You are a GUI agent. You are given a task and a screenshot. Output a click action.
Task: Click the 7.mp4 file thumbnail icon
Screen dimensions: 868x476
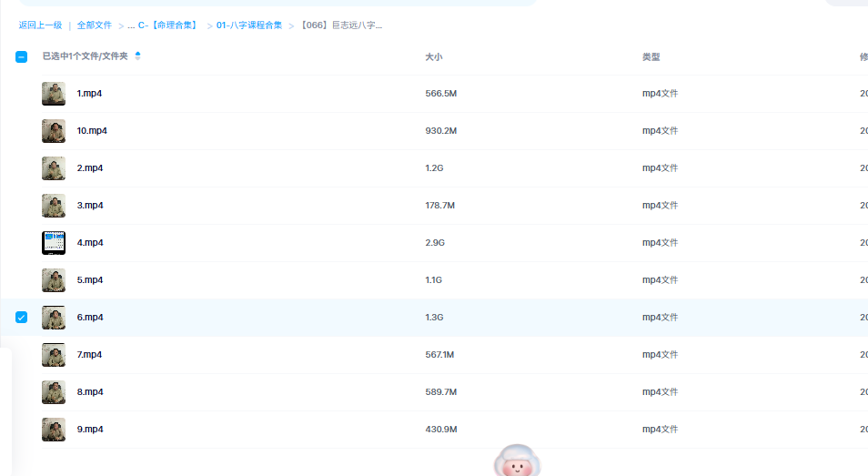54,355
